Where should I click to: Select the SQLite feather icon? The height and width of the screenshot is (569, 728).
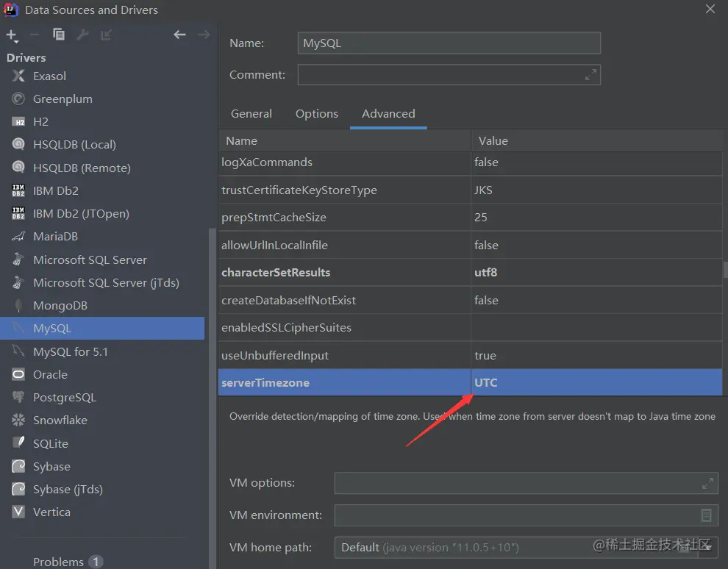18,443
